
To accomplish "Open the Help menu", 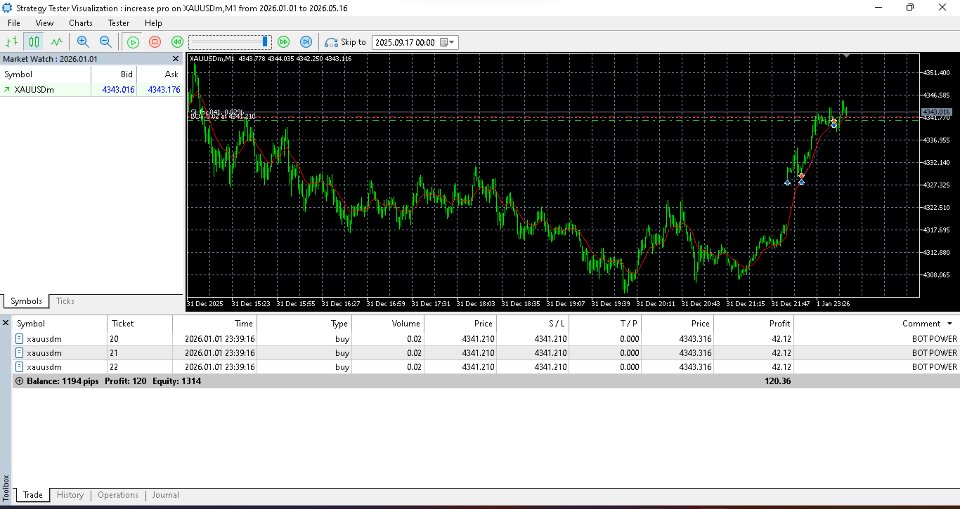I will (153, 23).
